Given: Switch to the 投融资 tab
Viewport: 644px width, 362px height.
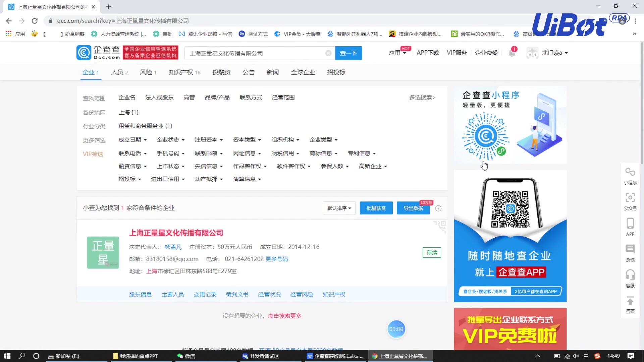Looking at the screenshot, I should (x=221, y=72).
